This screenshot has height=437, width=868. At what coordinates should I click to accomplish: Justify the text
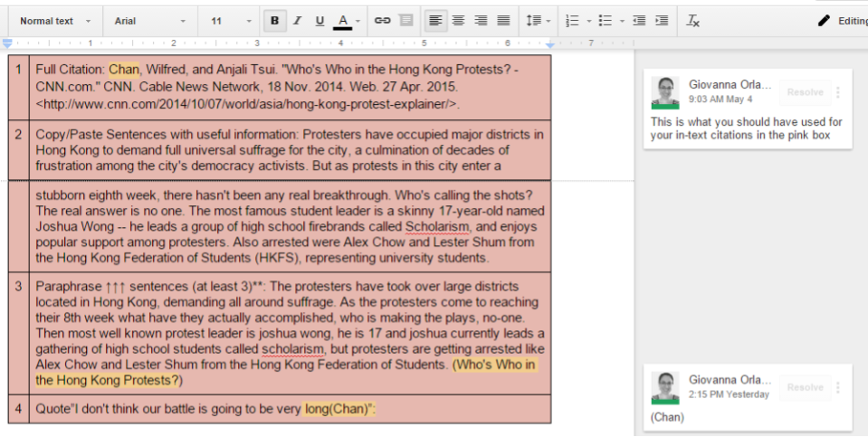(x=503, y=21)
